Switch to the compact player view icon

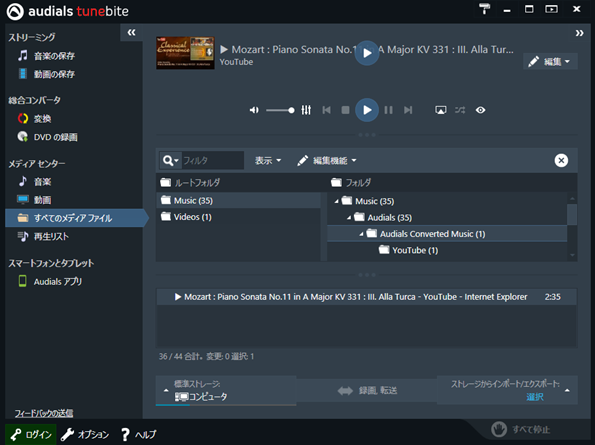[551, 9]
